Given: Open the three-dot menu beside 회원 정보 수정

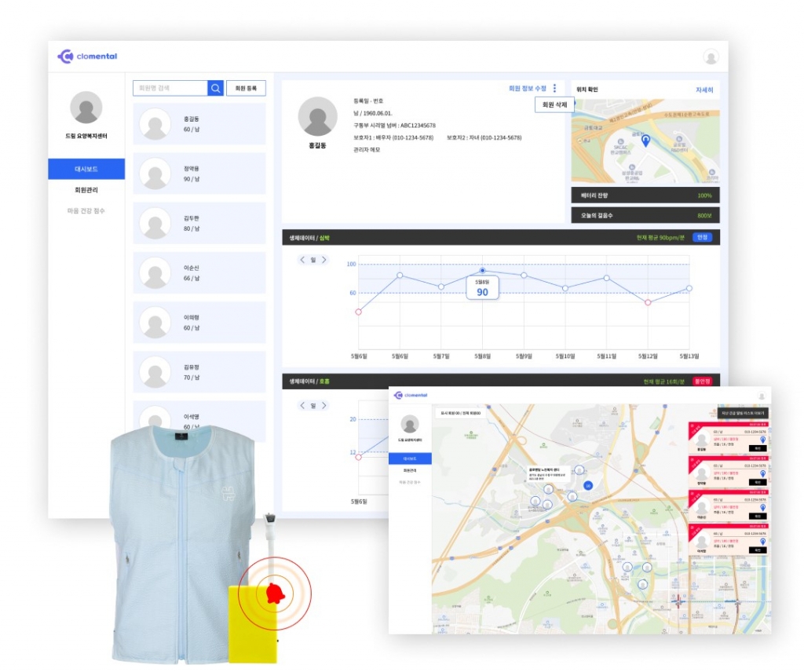Looking at the screenshot, I should pos(554,88).
